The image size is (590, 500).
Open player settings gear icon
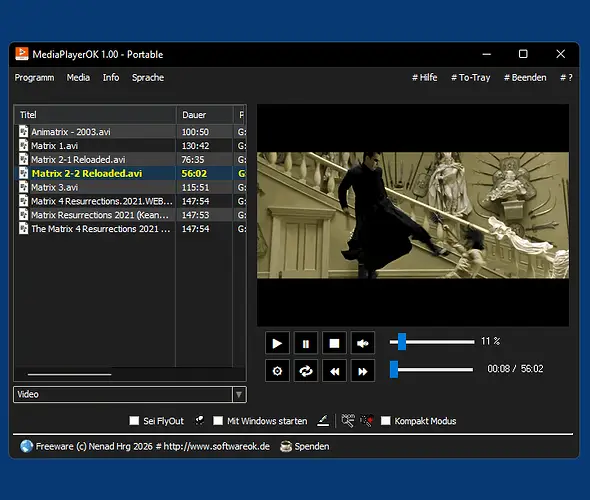pyautogui.click(x=277, y=371)
